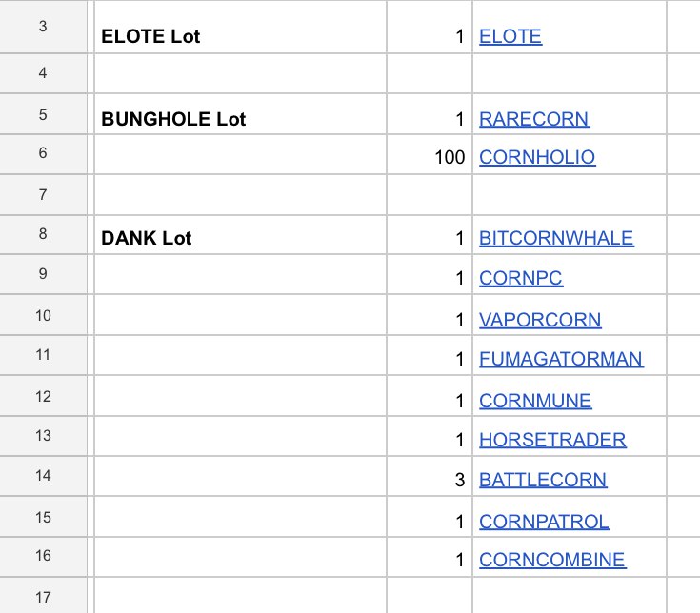Click the cell containing 100
Image resolution: width=700 pixels, height=613 pixels.
point(430,154)
